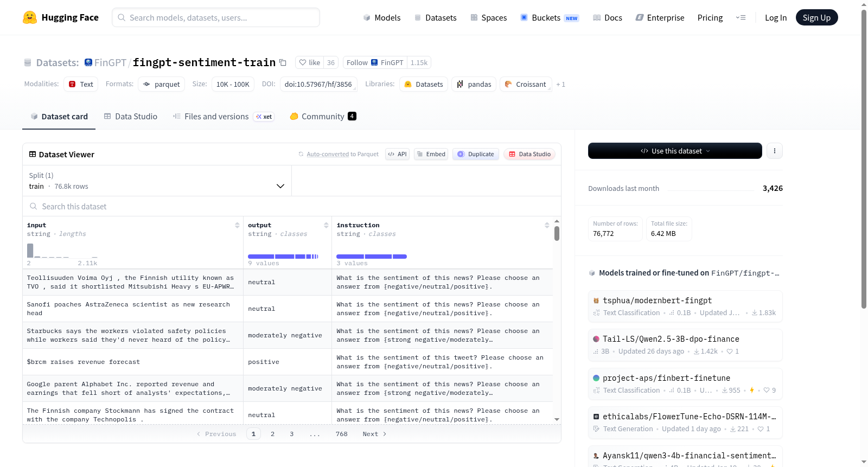Screen dimensions: 868x467
Task: Expand the Split train selector
Action: [157, 181]
